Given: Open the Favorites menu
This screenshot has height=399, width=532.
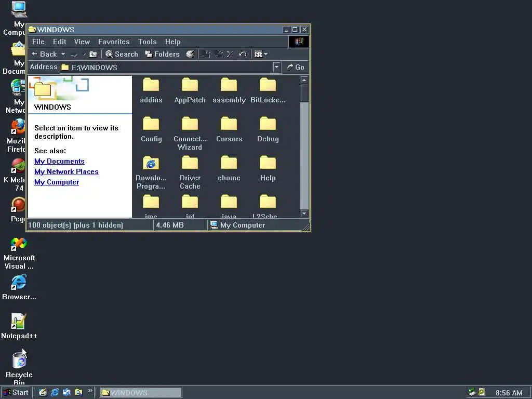Looking at the screenshot, I should pos(114,42).
